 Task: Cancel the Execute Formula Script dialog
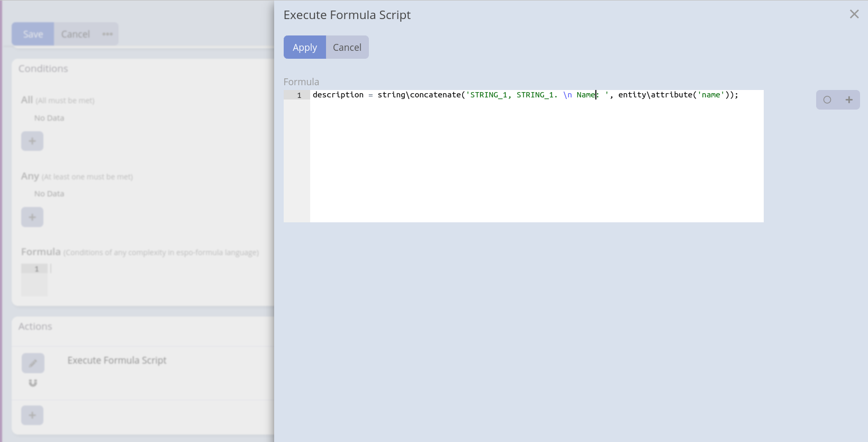coord(347,47)
